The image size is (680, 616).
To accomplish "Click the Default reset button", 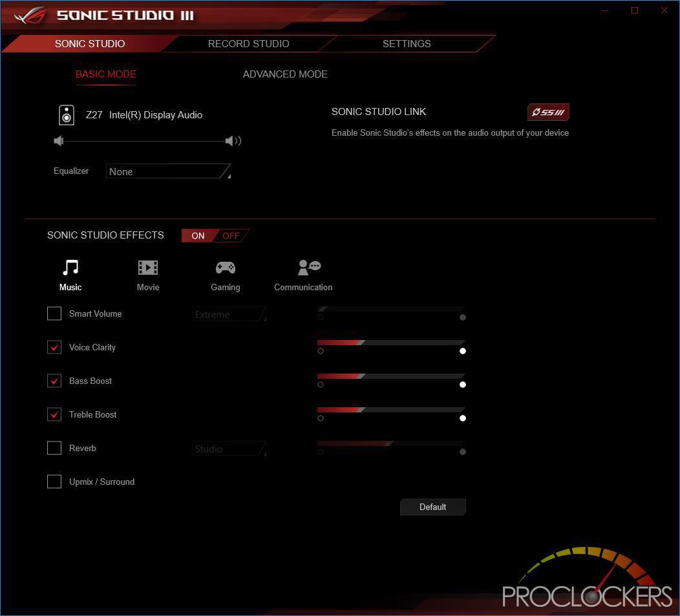I will pyautogui.click(x=433, y=507).
